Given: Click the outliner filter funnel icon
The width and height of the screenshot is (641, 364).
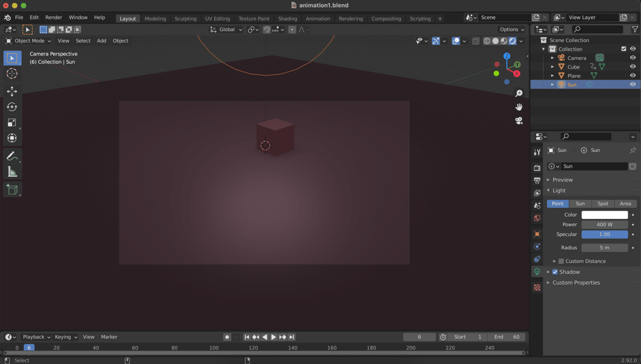Looking at the screenshot, I should click(635, 29).
